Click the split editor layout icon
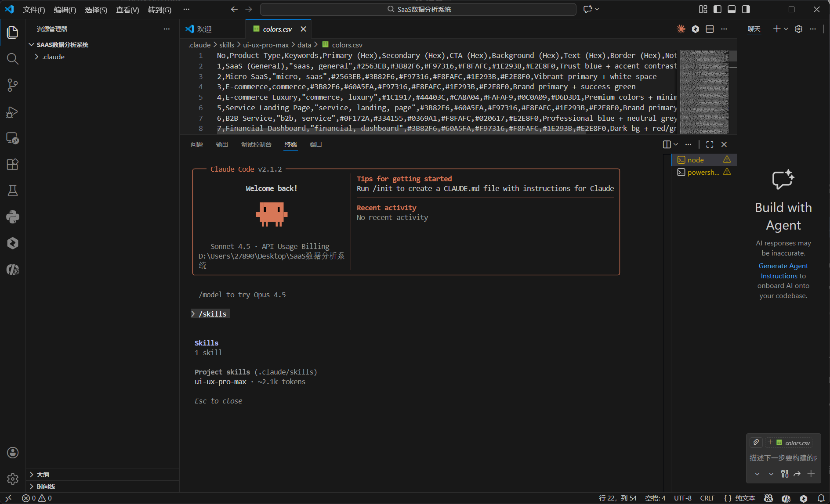The width and height of the screenshot is (830, 504). tap(710, 29)
